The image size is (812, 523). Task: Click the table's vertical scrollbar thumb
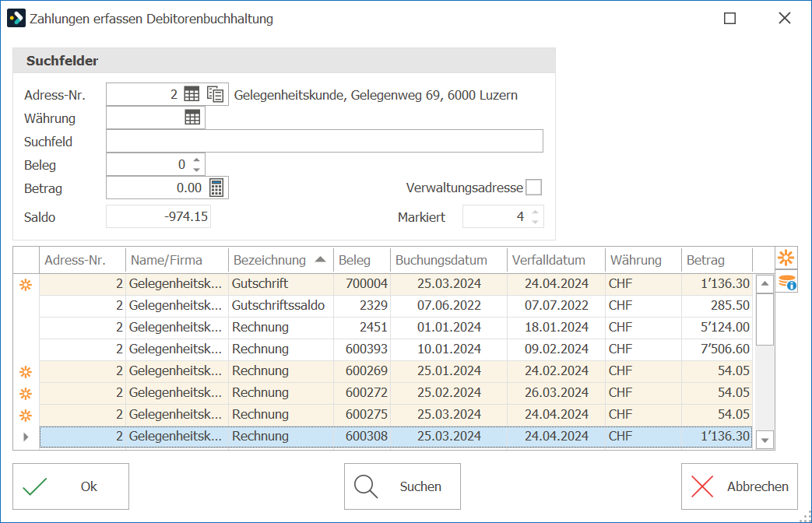tap(765, 320)
